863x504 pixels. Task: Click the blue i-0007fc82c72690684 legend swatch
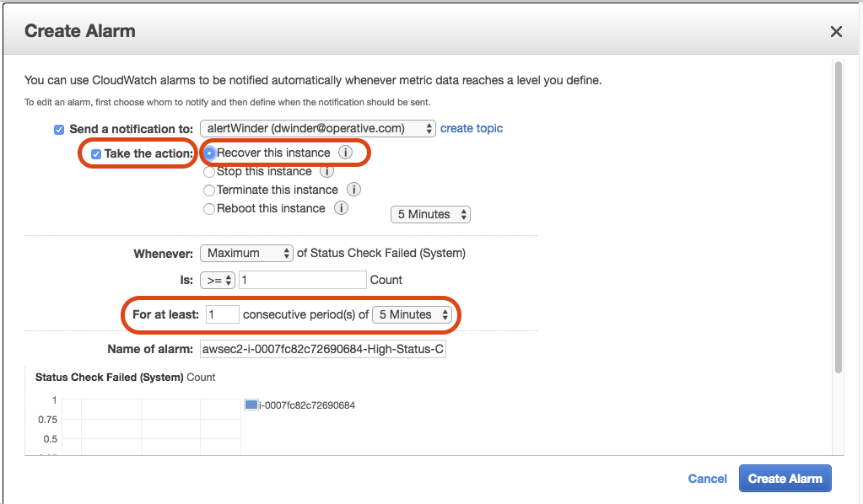click(x=251, y=405)
